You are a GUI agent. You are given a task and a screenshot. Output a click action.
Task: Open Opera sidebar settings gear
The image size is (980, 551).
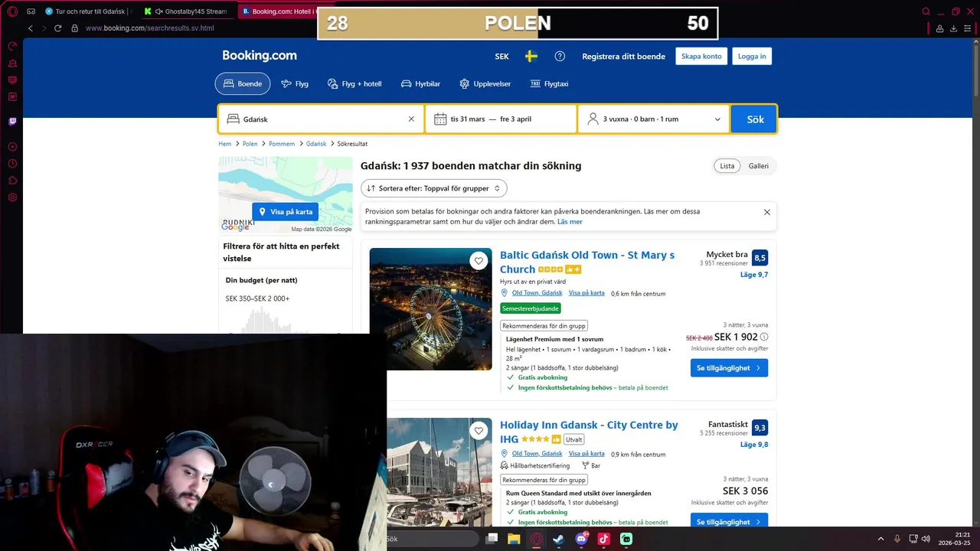coord(12,197)
